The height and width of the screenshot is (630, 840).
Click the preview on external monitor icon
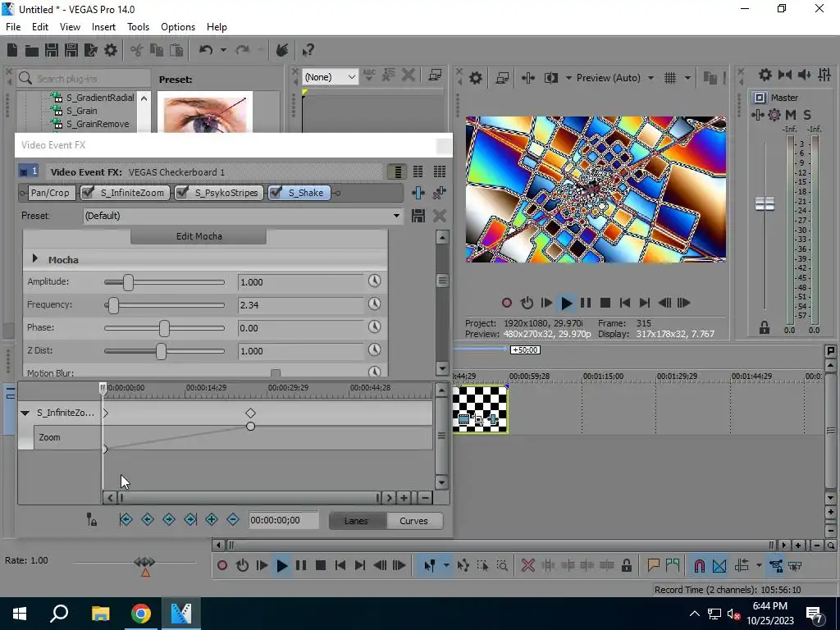coord(502,78)
